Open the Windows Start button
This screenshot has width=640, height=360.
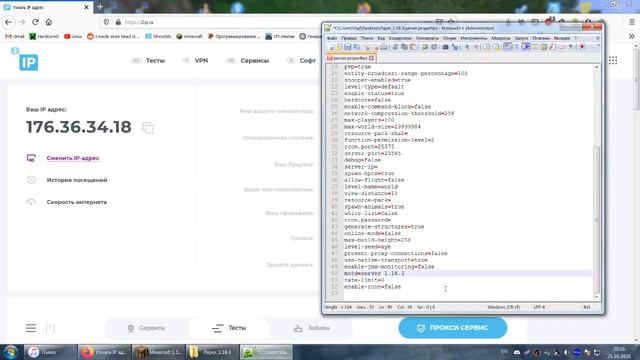[x=11, y=352]
